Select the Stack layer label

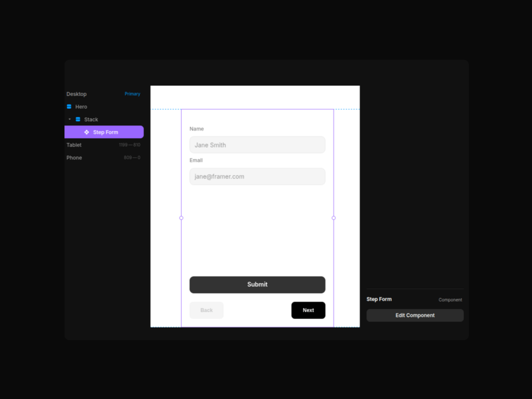[91, 119]
